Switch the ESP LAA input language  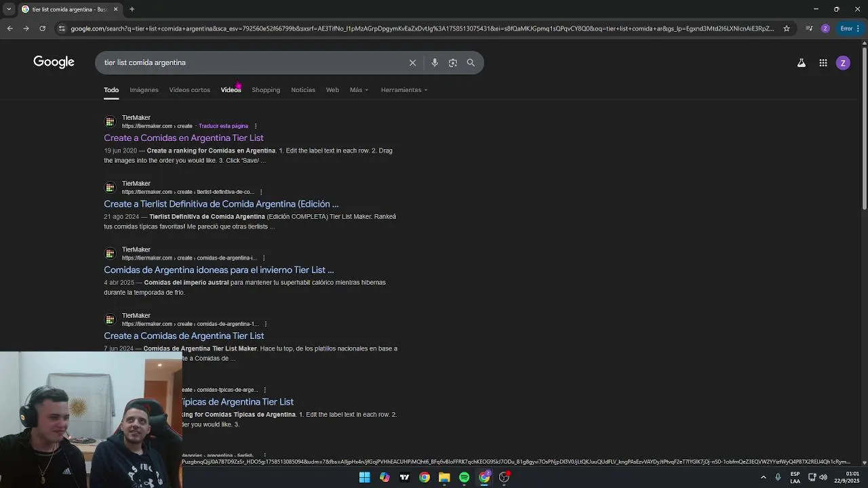tap(795, 477)
